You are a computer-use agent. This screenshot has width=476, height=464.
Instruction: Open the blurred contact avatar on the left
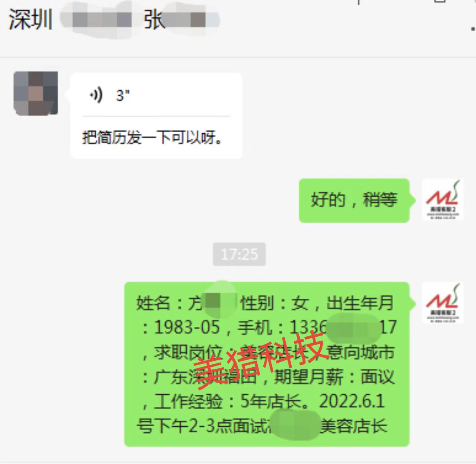pos(36,93)
